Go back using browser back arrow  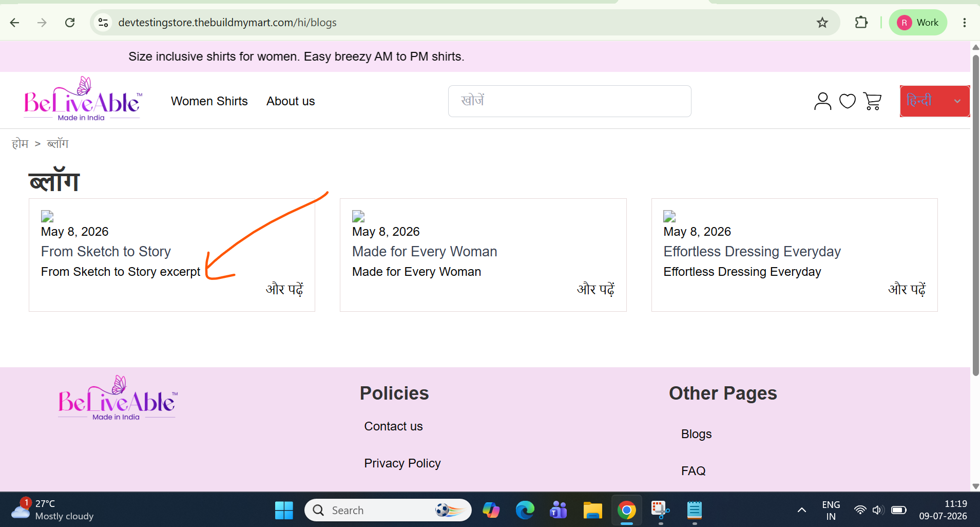click(14, 23)
